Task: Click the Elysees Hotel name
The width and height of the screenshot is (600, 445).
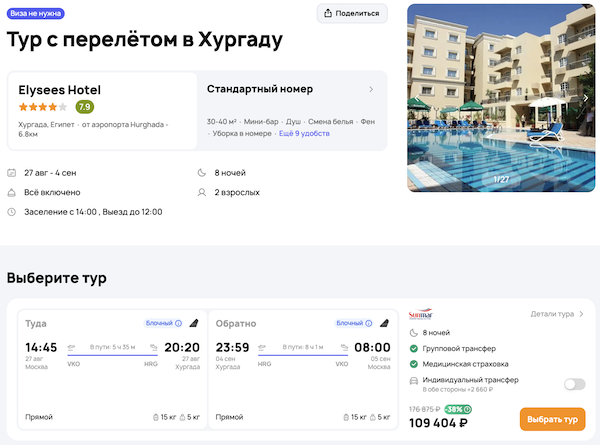Action: pyautogui.click(x=60, y=89)
